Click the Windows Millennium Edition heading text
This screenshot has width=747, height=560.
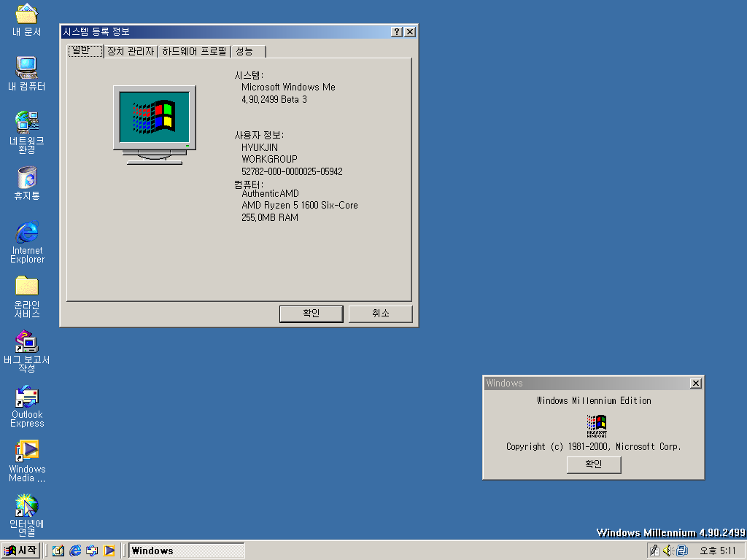point(594,400)
